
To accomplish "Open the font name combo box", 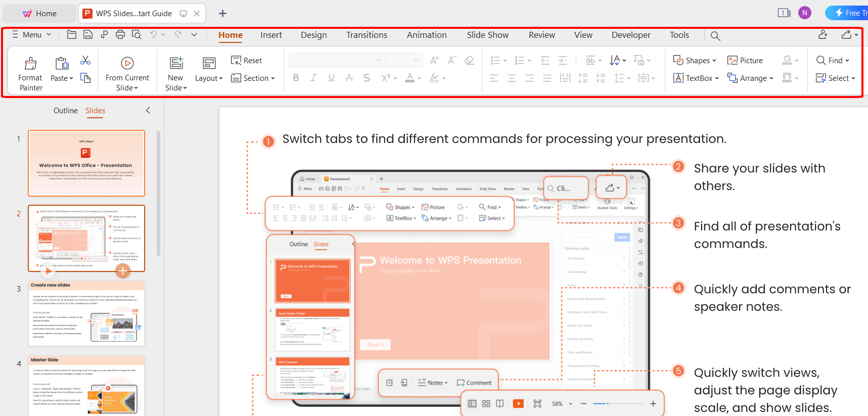I will click(337, 60).
